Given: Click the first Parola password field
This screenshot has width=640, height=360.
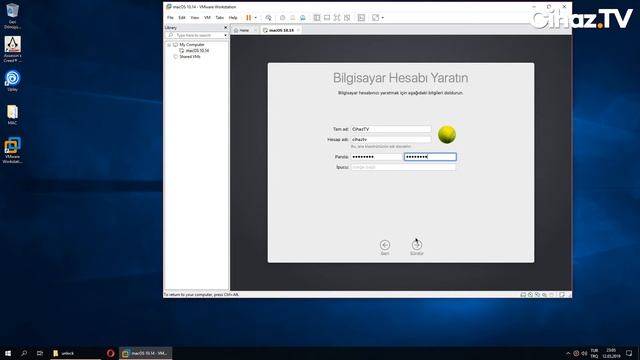Looking at the screenshot, I should (x=376, y=157).
